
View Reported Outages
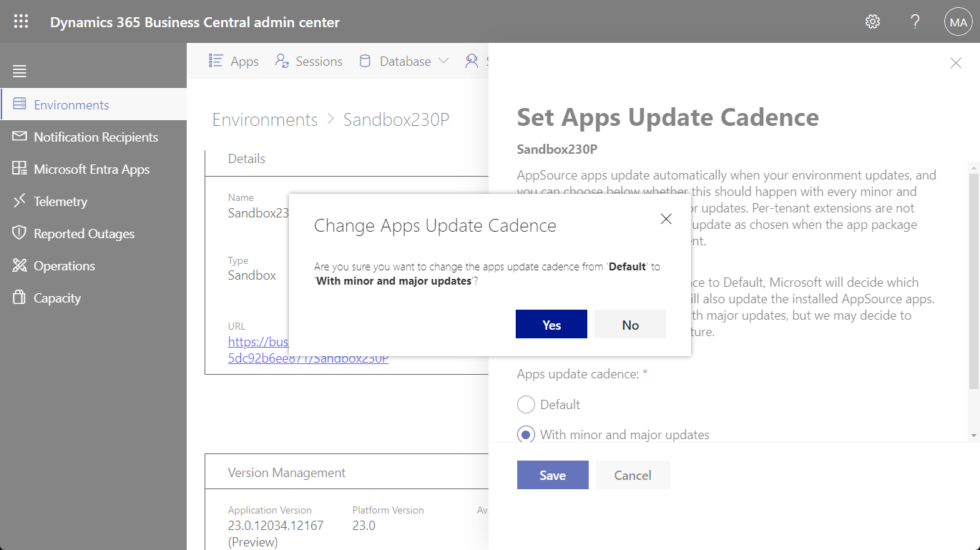click(x=84, y=233)
